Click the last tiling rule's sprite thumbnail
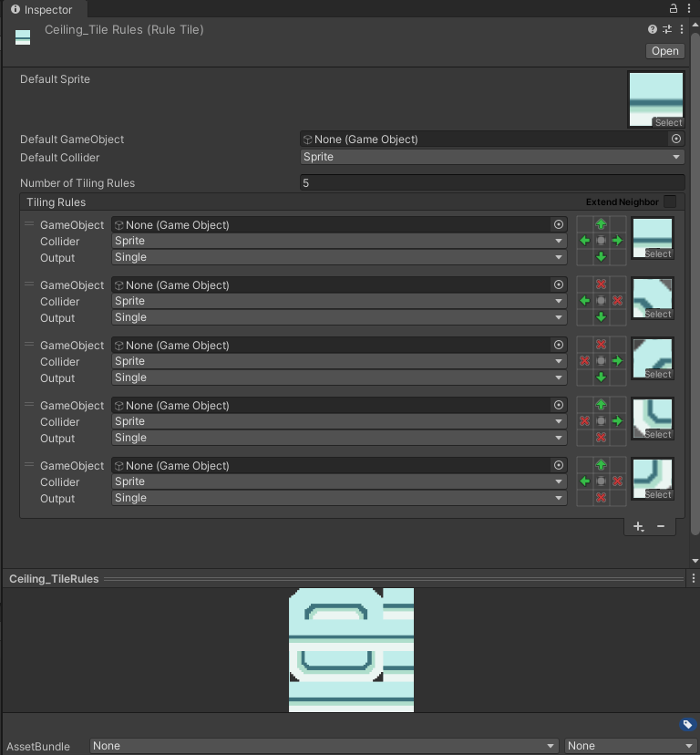The height and width of the screenshot is (755, 700). 653,479
